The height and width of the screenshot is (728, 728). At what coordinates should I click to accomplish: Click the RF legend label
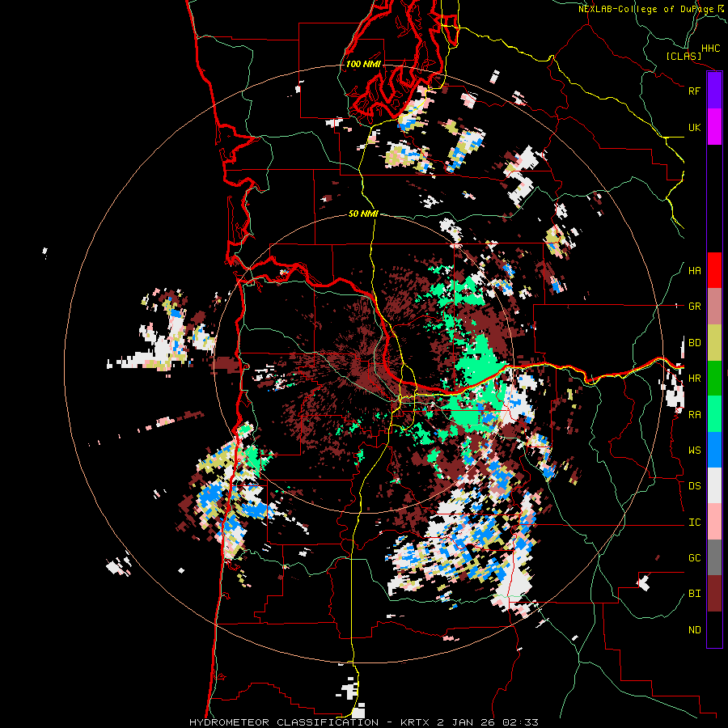(694, 91)
